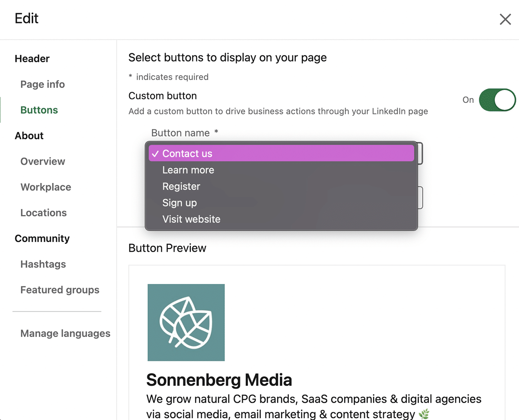519x420 pixels.
Task: Click the About section heading
Action: [x=29, y=136]
